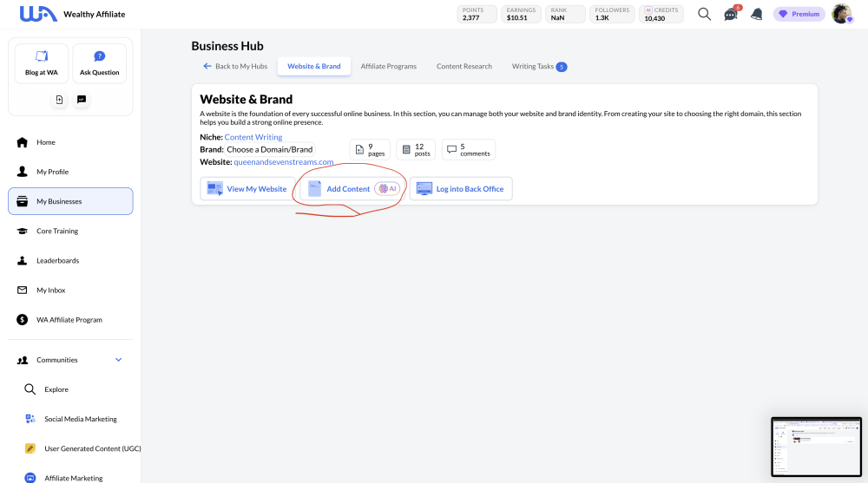Click the Points 2,377 stat
Screen dimensions: 868x483
[476, 14]
